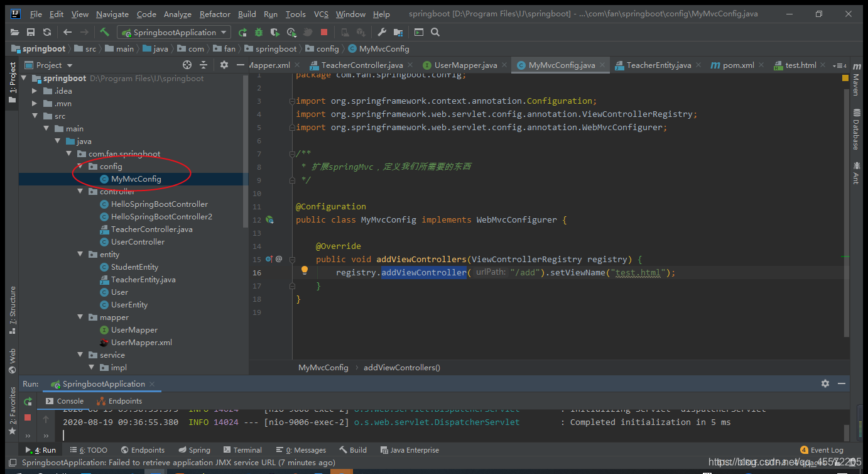Show the hidden editor tabs list
The height and width of the screenshot is (474, 868).
(x=840, y=65)
